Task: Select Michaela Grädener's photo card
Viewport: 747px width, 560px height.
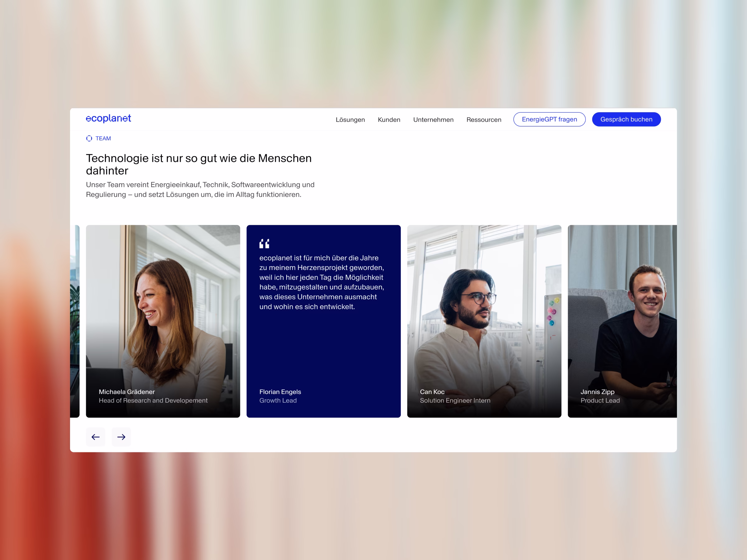Action: coord(163,304)
